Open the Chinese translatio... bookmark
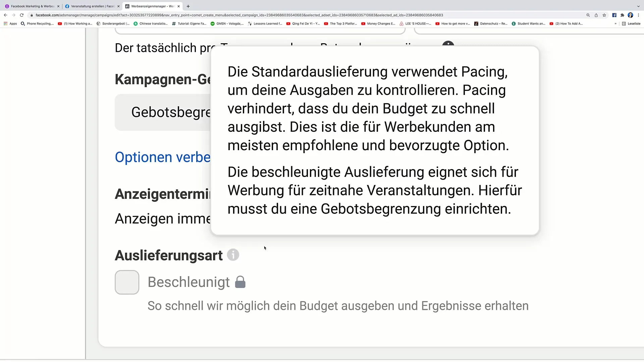The width and height of the screenshot is (644, 362). point(151,24)
